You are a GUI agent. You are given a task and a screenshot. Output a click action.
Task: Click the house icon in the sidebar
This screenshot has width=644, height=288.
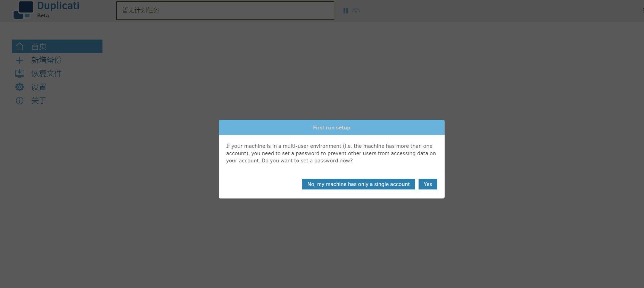coord(20,46)
